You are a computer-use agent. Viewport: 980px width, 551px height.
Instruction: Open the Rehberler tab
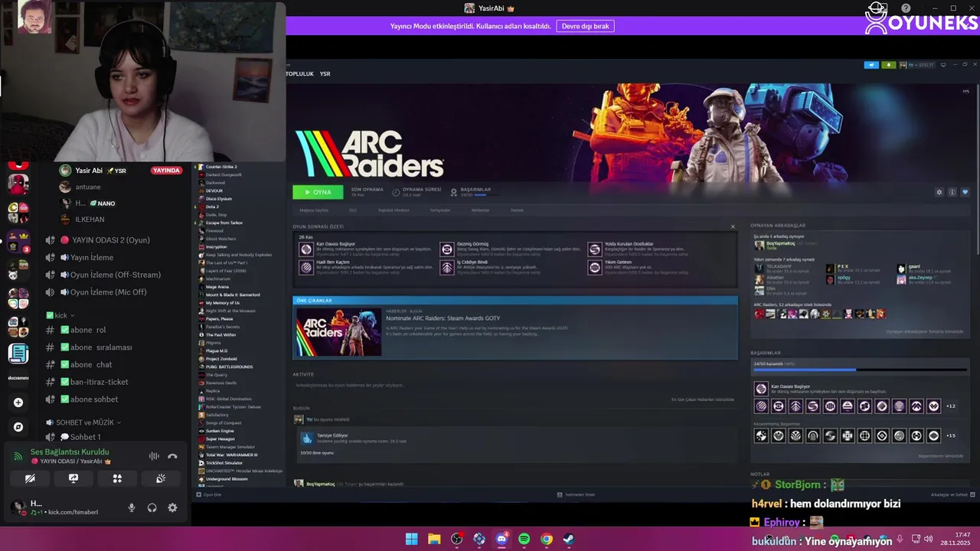click(x=480, y=210)
